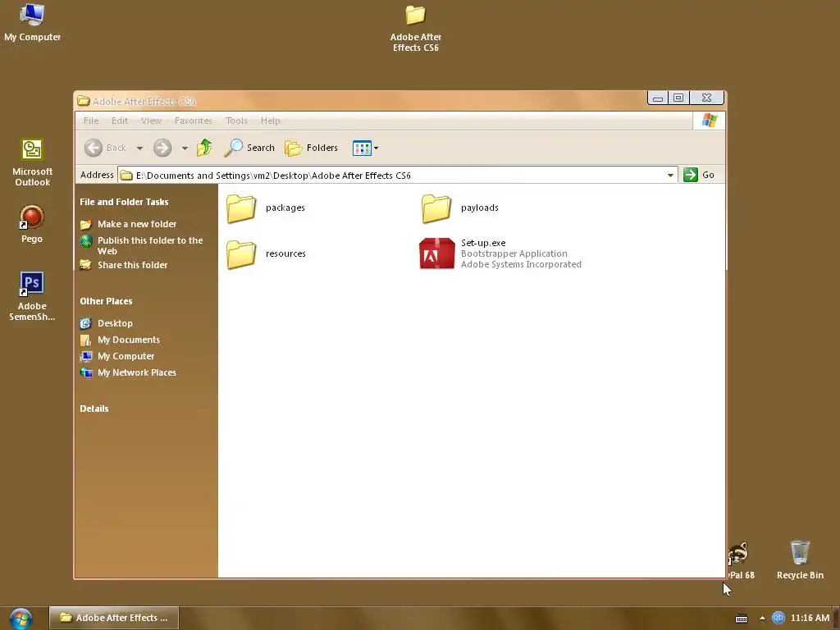Viewport: 840px width, 630px height.
Task: Open the resources folder
Action: (267, 254)
